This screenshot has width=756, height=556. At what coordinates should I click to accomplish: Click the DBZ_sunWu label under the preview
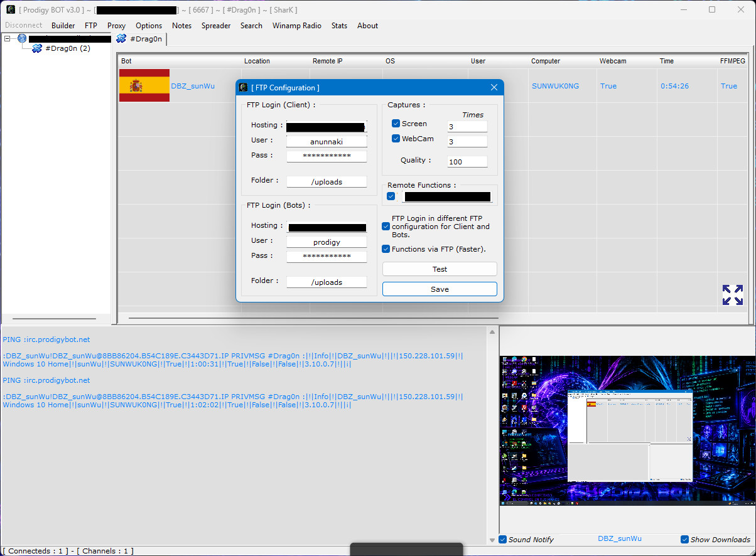pos(620,538)
